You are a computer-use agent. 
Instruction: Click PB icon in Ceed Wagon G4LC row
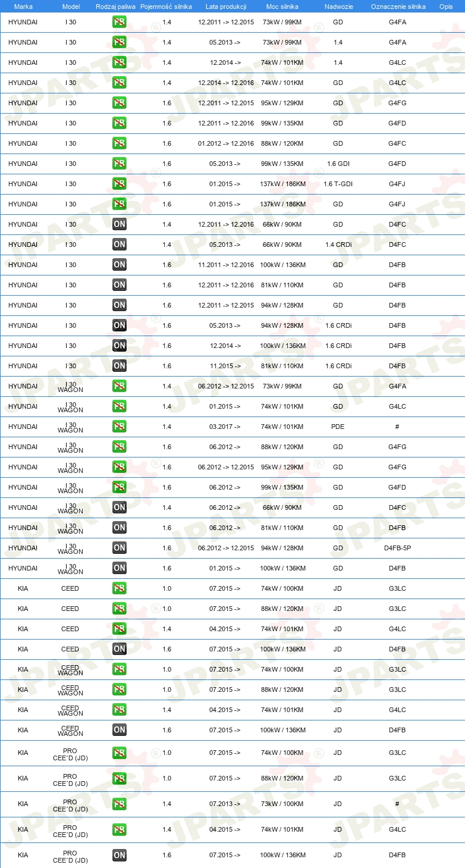click(x=120, y=710)
